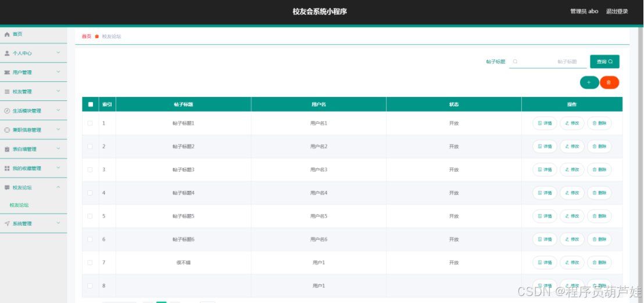Click the compass icon beside 生活模块管理
This screenshot has height=303, width=644.
[6, 111]
